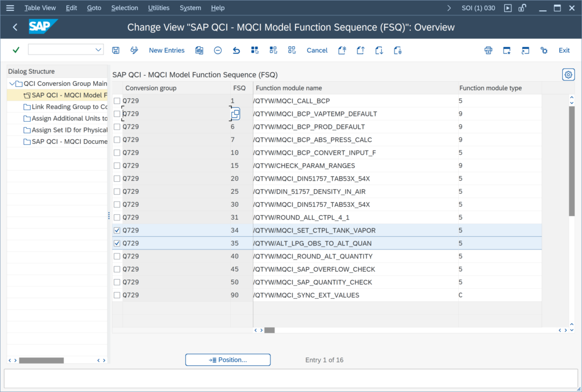
Task: Click table vertical scrollbar up arrow
Action: point(572,98)
